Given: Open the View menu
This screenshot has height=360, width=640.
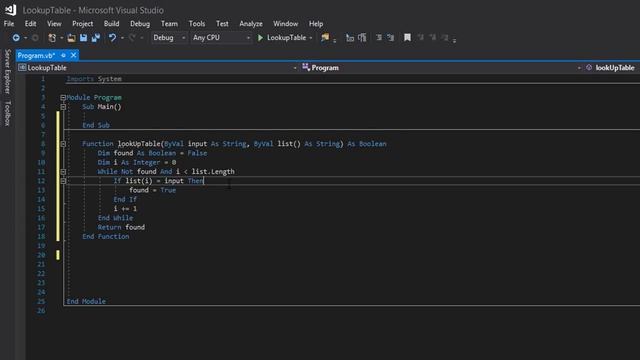Looking at the screenshot, I should (54, 24).
